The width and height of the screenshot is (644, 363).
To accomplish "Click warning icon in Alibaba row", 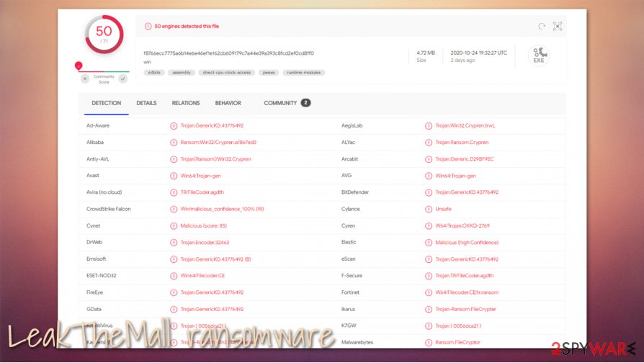I will coord(174,143).
